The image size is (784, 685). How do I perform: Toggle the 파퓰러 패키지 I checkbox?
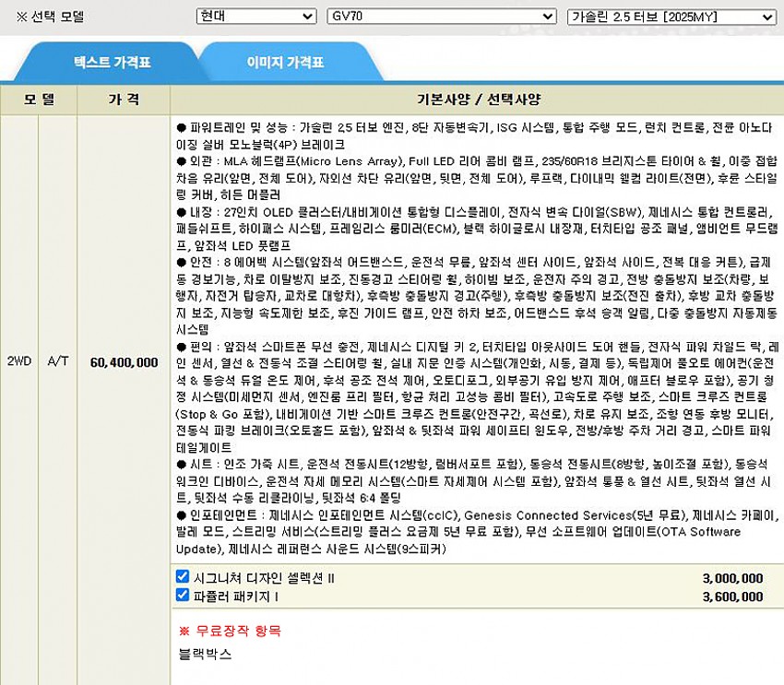coord(183,596)
